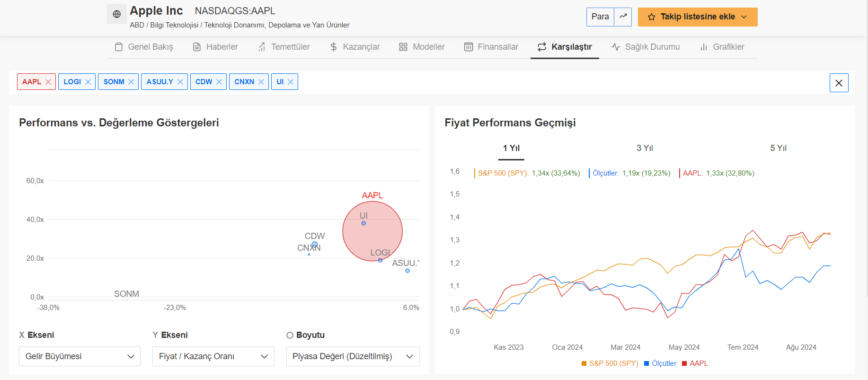Click the dollar icon of Kazançlar
The height and width of the screenshot is (380, 868).
(334, 47)
